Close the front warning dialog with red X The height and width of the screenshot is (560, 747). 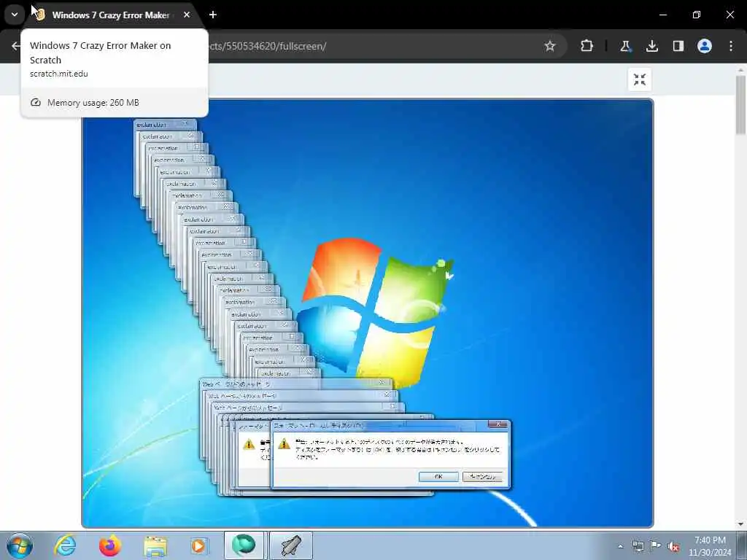click(498, 424)
